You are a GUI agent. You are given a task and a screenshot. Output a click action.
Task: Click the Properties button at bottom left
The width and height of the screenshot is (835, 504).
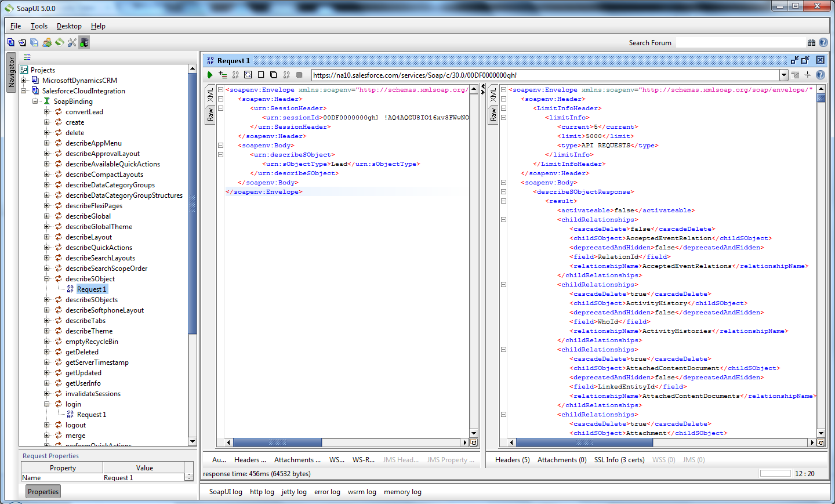(x=43, y=492)
